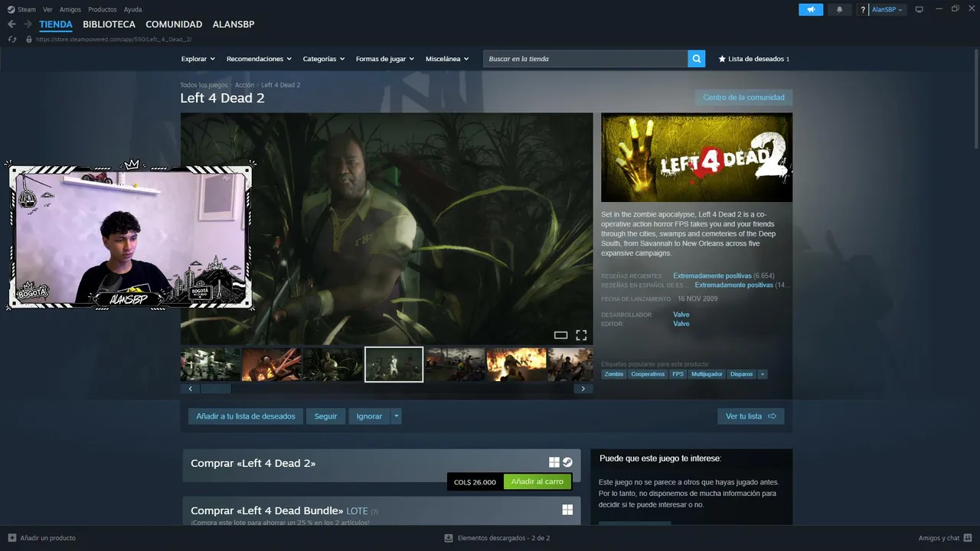
Task: Click the plus button after Disparos tag
Action: click(x=762, y=374)
